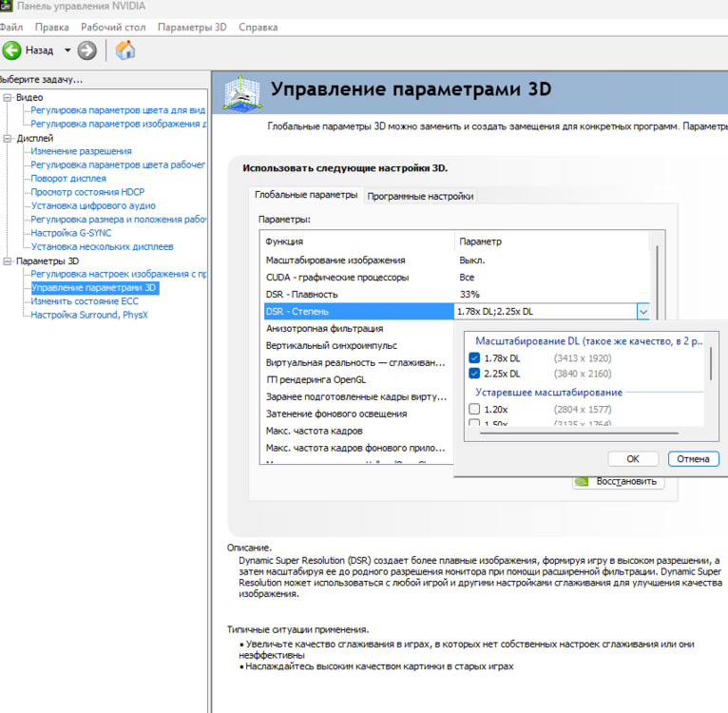Click the settings list vertical scrollbar

pos(657,282)
